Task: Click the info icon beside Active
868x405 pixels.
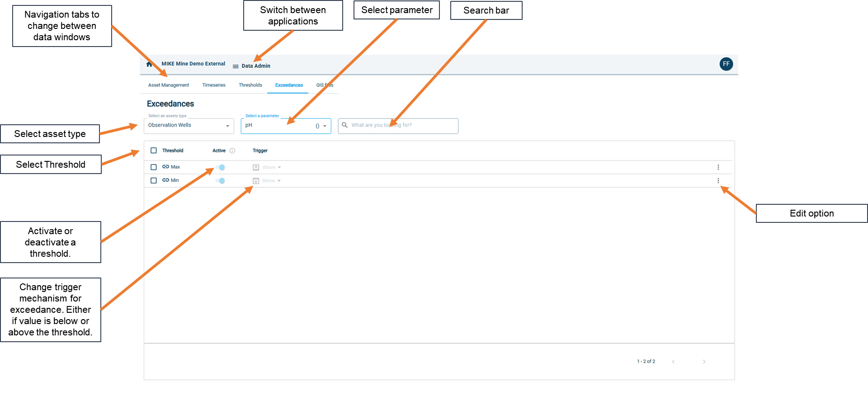Action: pos(232,151)
